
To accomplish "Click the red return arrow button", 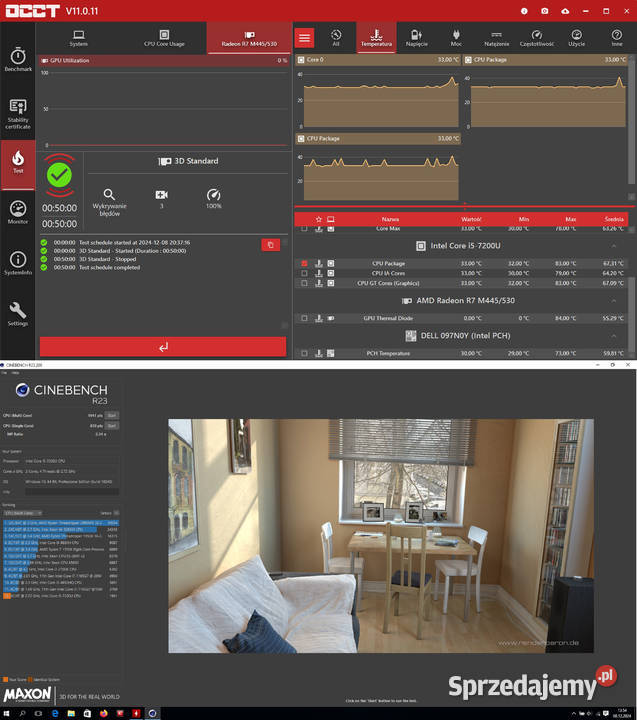I will coord(163,347).
